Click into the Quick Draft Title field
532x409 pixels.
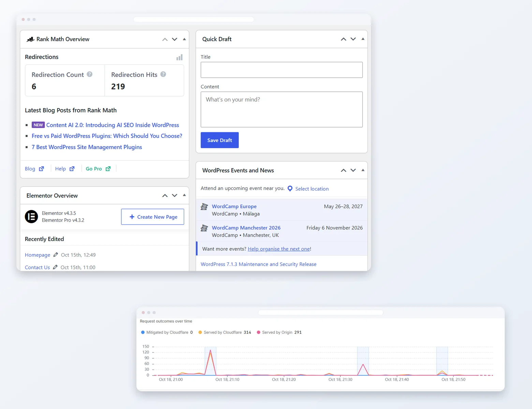(282, 70)
